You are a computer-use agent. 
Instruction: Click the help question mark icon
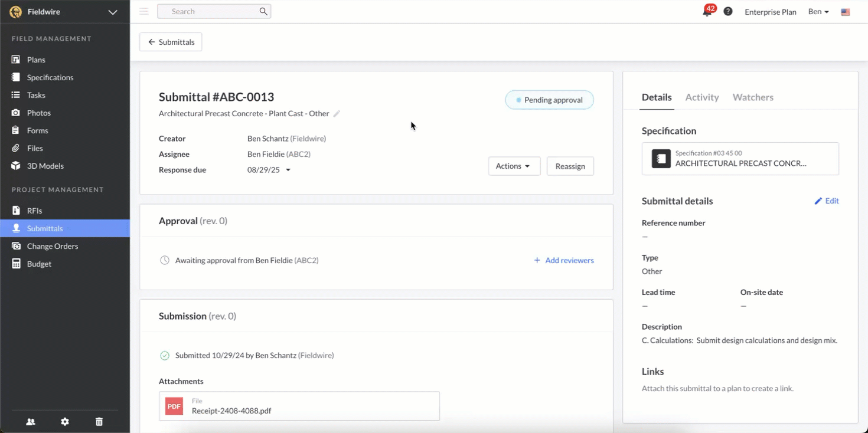coord(728,12)
